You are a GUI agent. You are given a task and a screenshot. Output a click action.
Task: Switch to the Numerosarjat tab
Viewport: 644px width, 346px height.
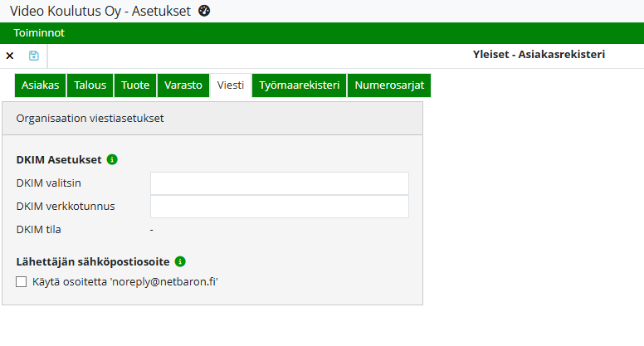coord(388,85)
